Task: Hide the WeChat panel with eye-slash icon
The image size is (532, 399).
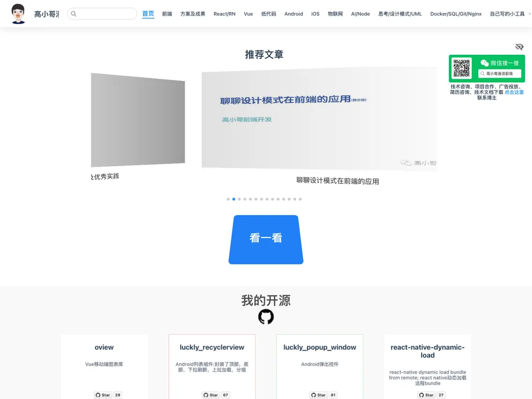Action: (x=519, y=47)
